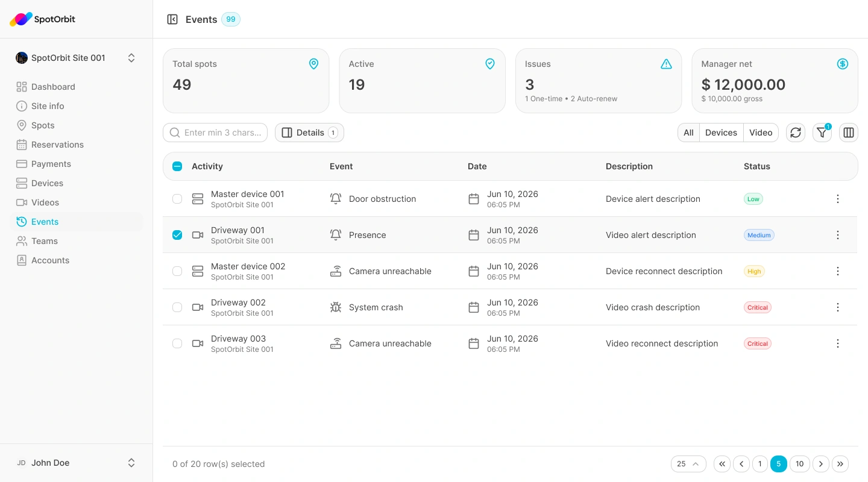Viewport: 868px width, 482px height.
Task: Focus the search events input field
Action: (215, 133)
